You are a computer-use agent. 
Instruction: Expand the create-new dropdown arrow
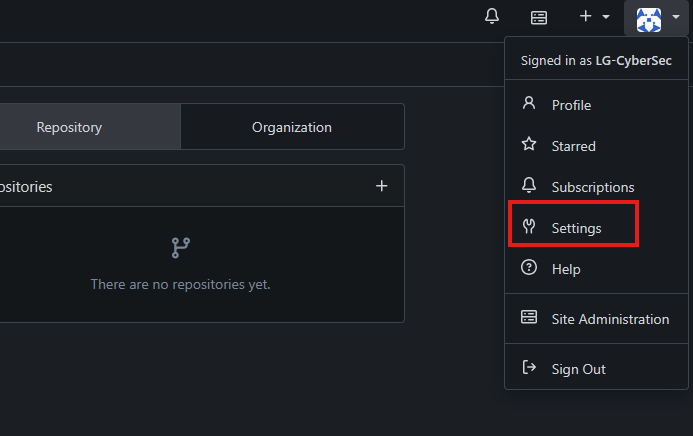pos(606,17)
